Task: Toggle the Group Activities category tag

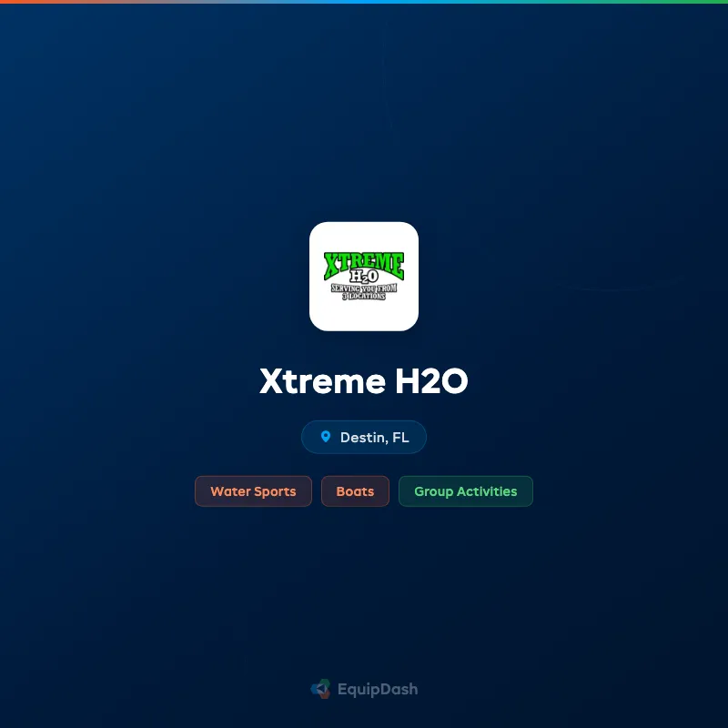Action: click(465, 491)
